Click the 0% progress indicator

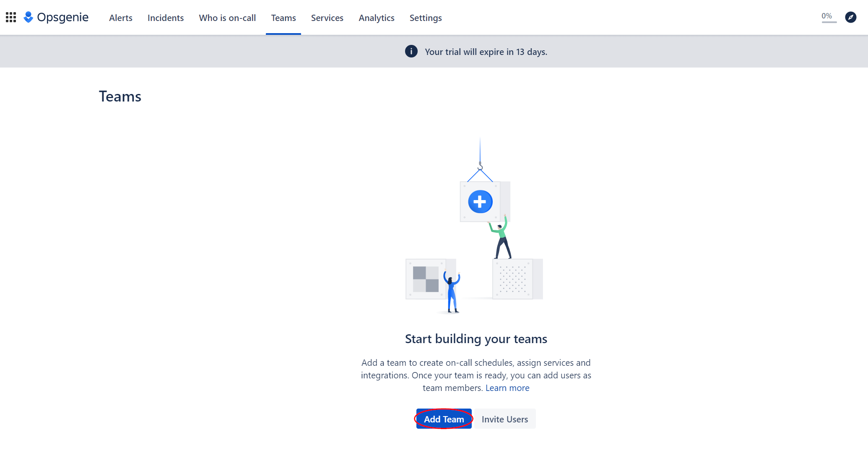[828, 17]
